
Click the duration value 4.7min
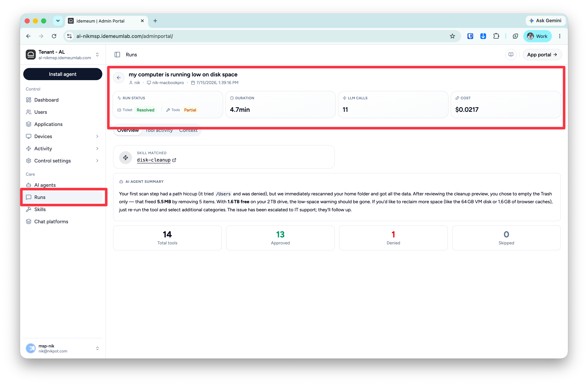point(240,110)
